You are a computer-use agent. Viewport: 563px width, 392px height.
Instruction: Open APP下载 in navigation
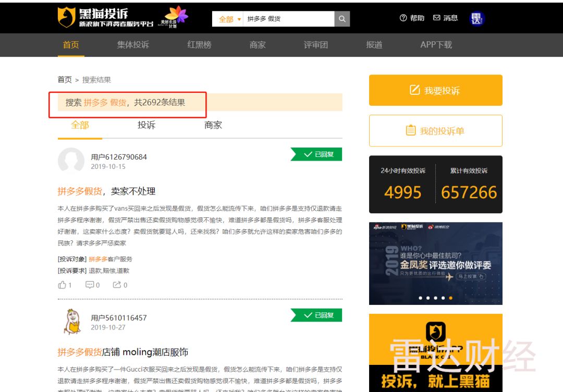[436, 45]
